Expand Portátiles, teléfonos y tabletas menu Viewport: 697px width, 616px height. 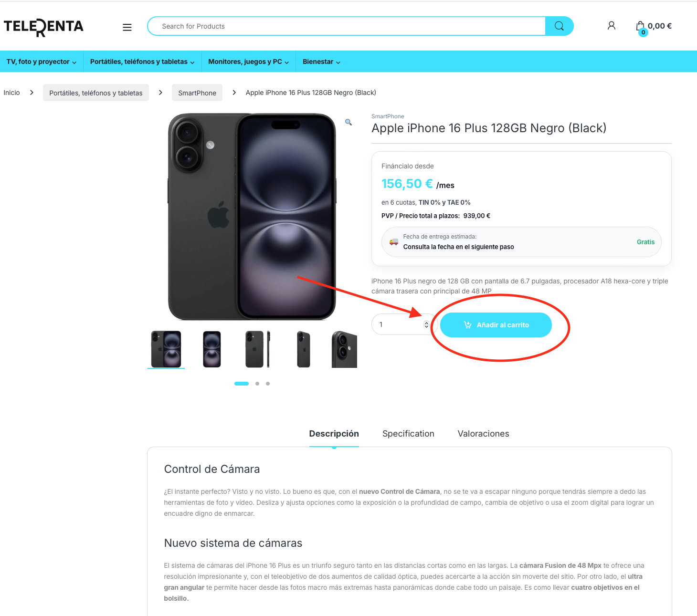point(142,62)
